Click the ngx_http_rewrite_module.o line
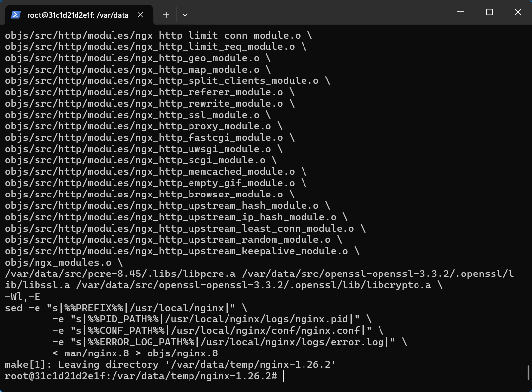This screenshot has width=532, height=392. [x=150, y=104]
